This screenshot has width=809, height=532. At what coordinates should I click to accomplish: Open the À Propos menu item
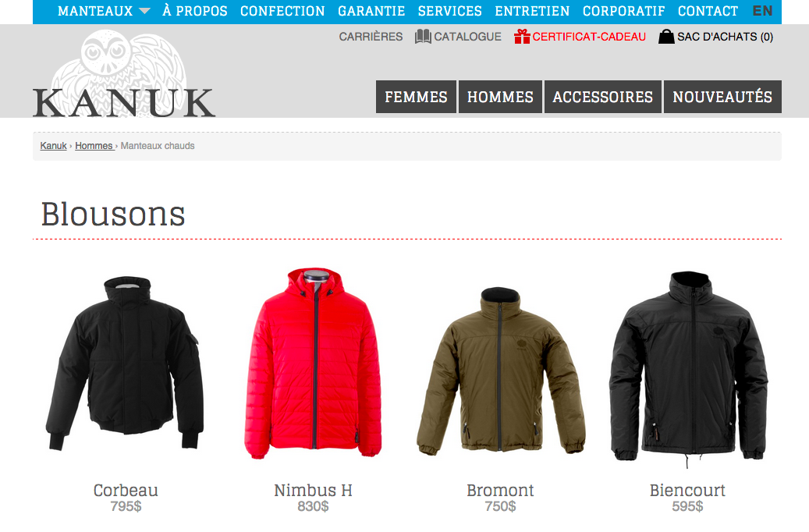194,11
